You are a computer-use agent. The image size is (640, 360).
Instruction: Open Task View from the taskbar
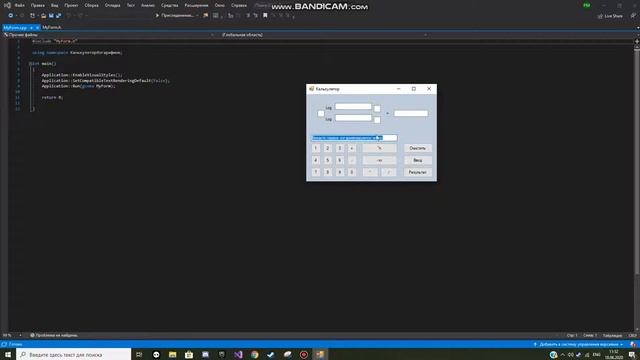click(139, 354)
